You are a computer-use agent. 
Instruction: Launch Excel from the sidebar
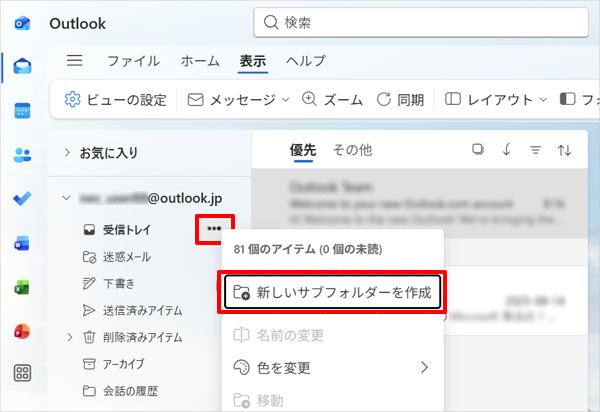point(22,287)
